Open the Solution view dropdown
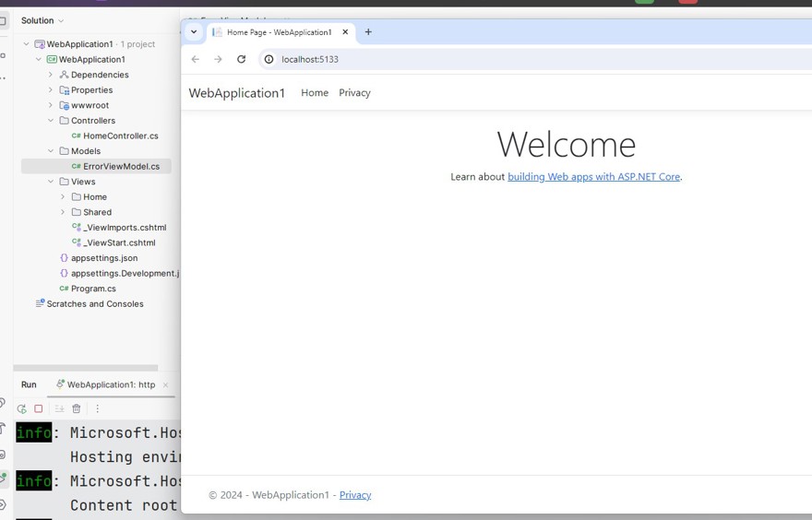Viewport: 812px width, 520px height. 42,20
